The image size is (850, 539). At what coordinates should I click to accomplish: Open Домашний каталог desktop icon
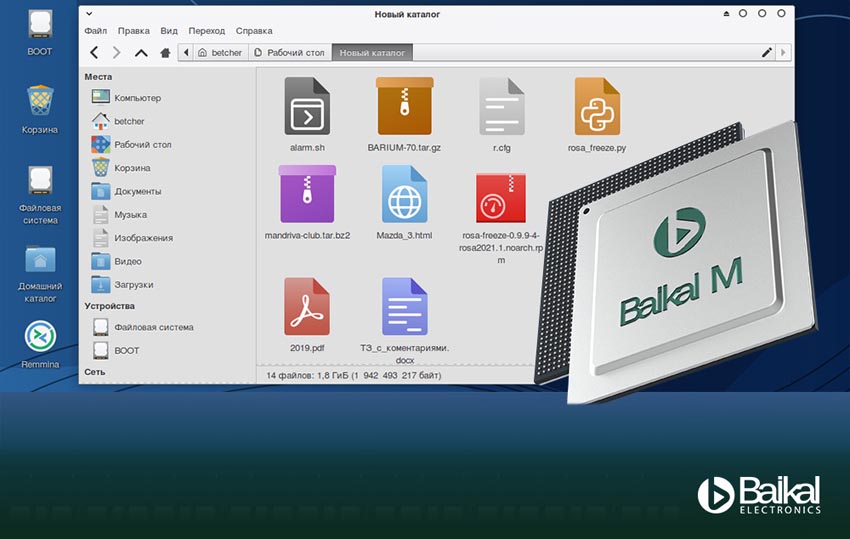(x=40, y=274)
